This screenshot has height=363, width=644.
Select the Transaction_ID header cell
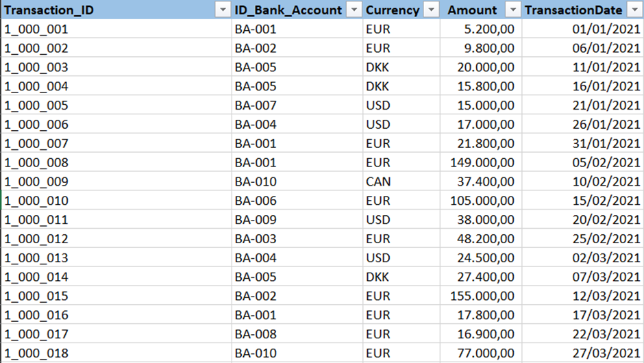point(116,10)
